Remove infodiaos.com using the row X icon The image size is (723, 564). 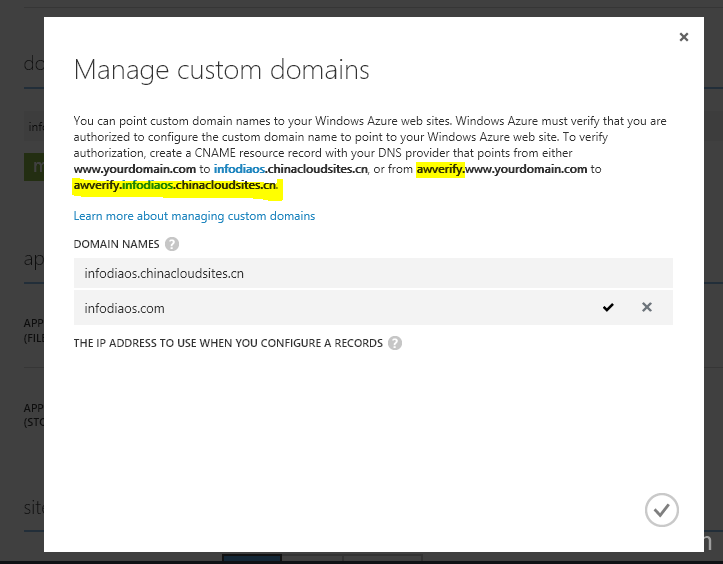647,308
